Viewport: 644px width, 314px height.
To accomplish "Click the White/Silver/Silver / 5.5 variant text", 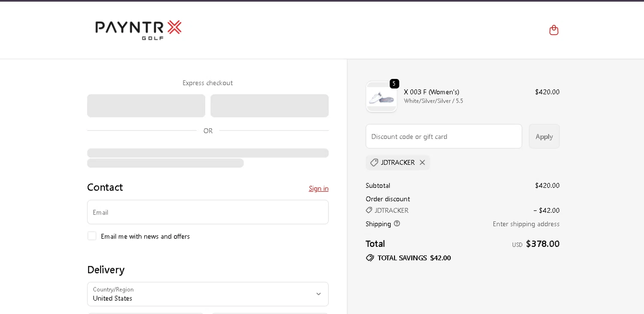I will [434, 101].
